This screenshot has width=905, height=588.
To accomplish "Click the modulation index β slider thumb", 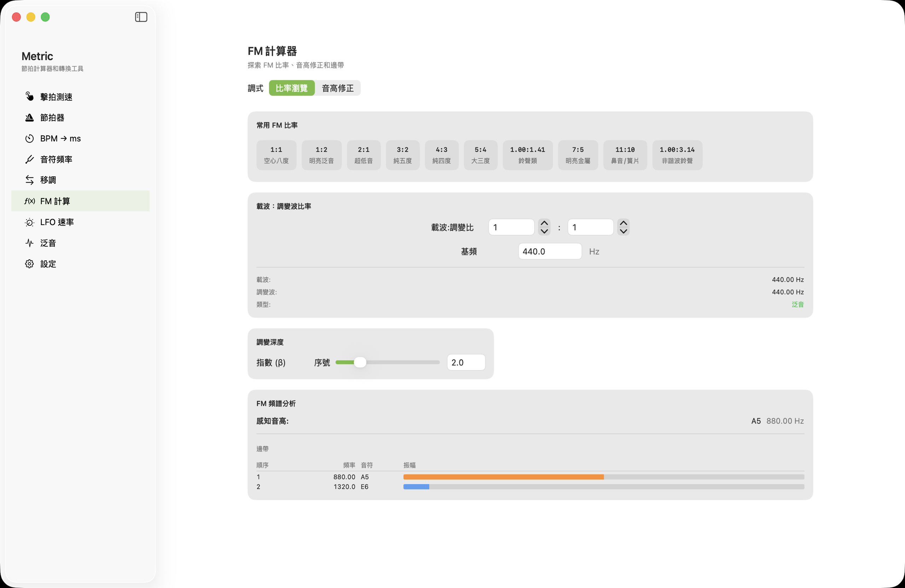I will (x=360, y=362).
